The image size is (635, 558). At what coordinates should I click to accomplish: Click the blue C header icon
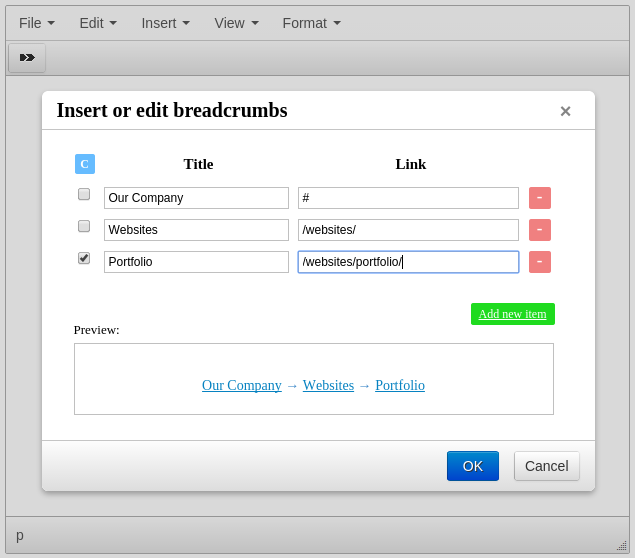[x=85, y=164]
